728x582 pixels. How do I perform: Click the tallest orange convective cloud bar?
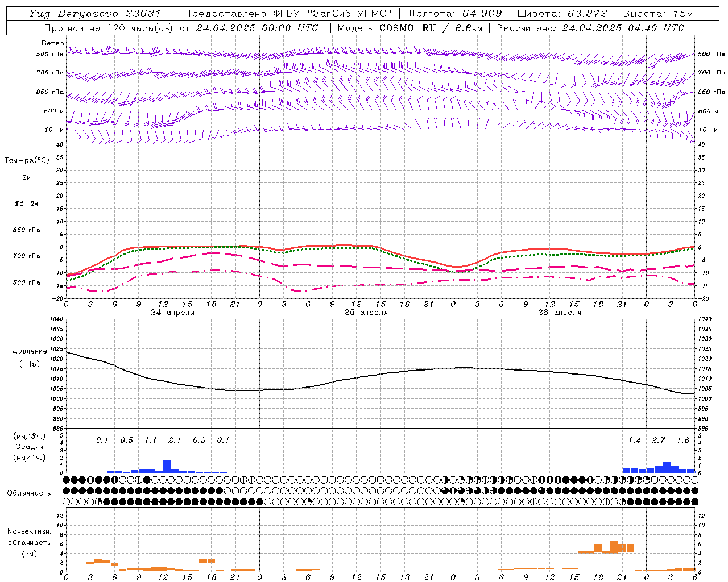614,547
